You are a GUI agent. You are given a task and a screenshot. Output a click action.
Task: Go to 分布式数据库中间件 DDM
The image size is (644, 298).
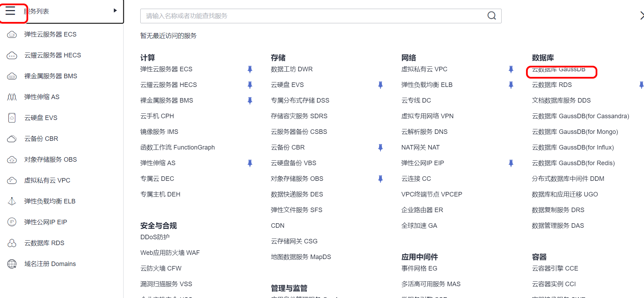[x=568, y=179]
